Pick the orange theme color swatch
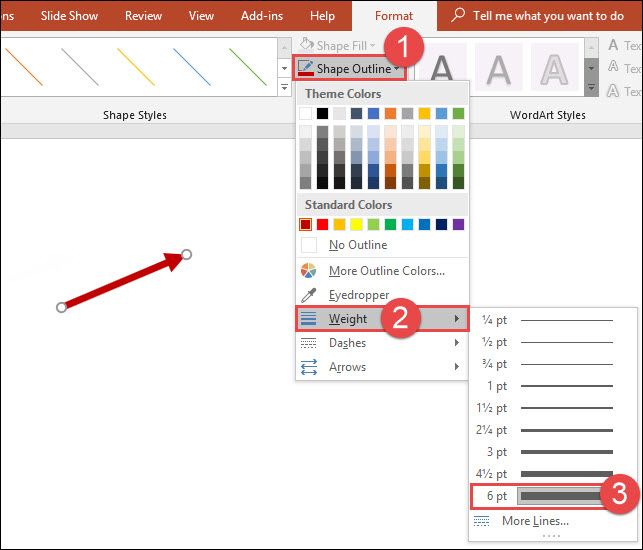Screen dimensions: 643x550 click(390, 113)
